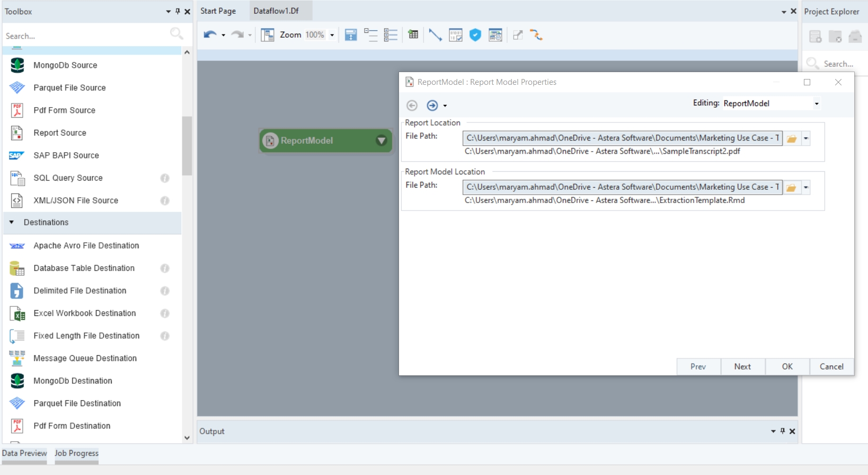Open the Editing ReportModel dropdown
The width and height of the screenshot is (868, 475).
tap(817, 104)
